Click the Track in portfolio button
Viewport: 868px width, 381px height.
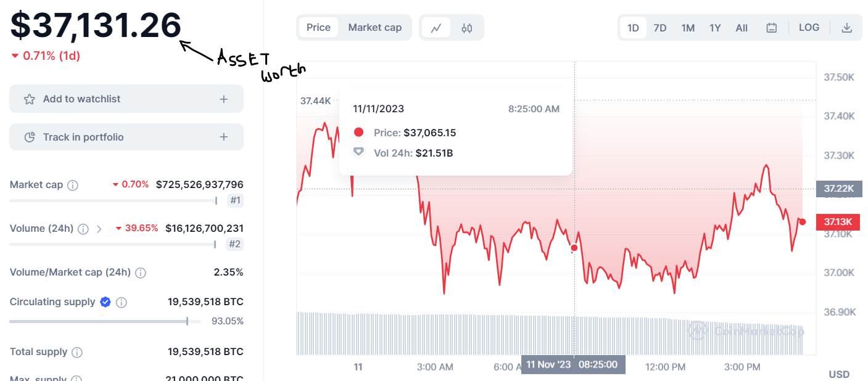coord(126,136)
